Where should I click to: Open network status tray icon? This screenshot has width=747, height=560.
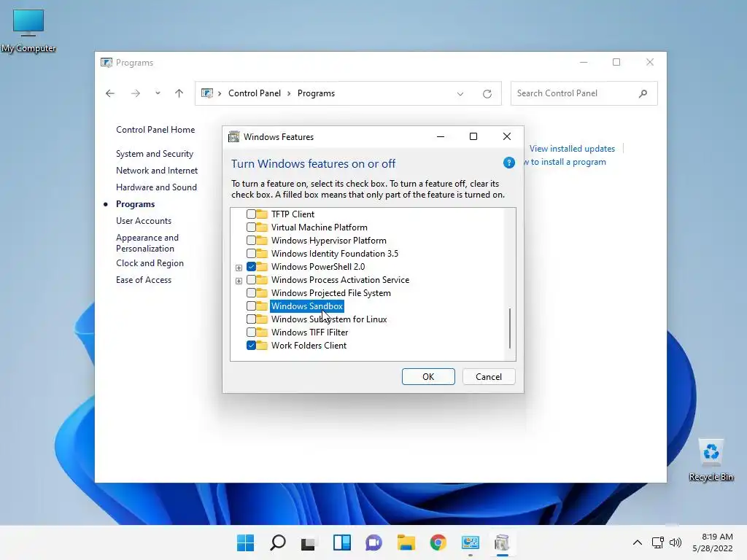click(x=658, y=542)
